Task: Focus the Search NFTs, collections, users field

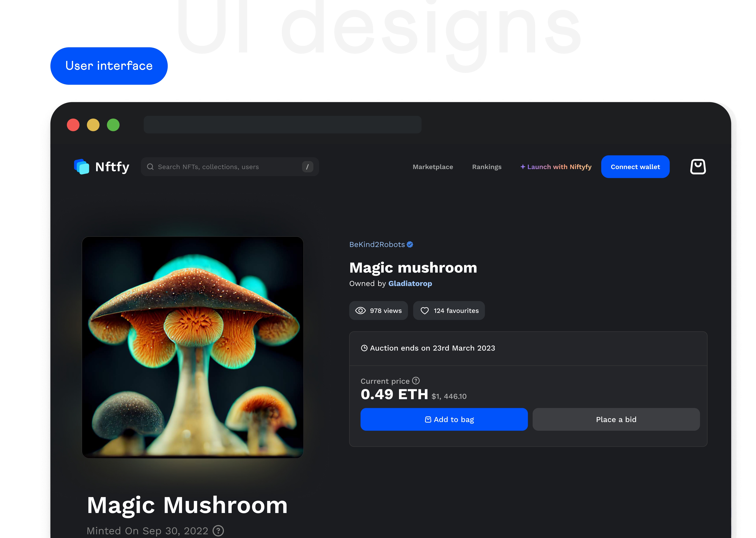Action: (225, 167)
